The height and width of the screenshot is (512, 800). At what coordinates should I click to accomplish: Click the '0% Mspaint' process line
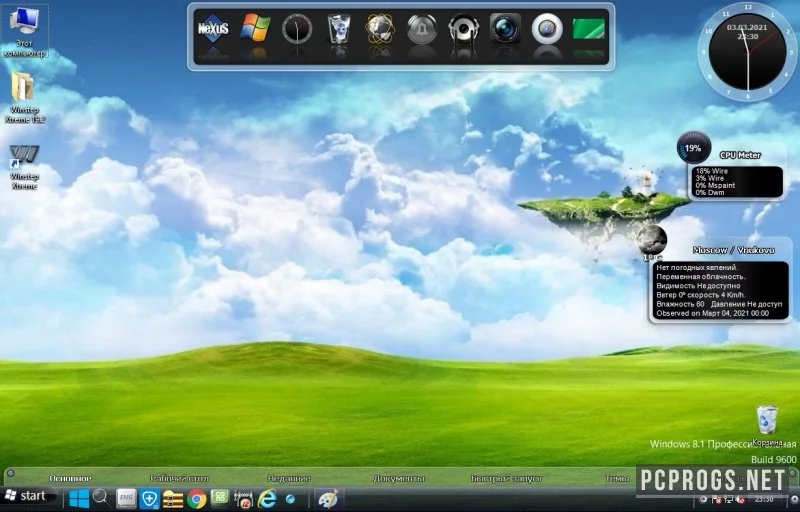(715, 186)
